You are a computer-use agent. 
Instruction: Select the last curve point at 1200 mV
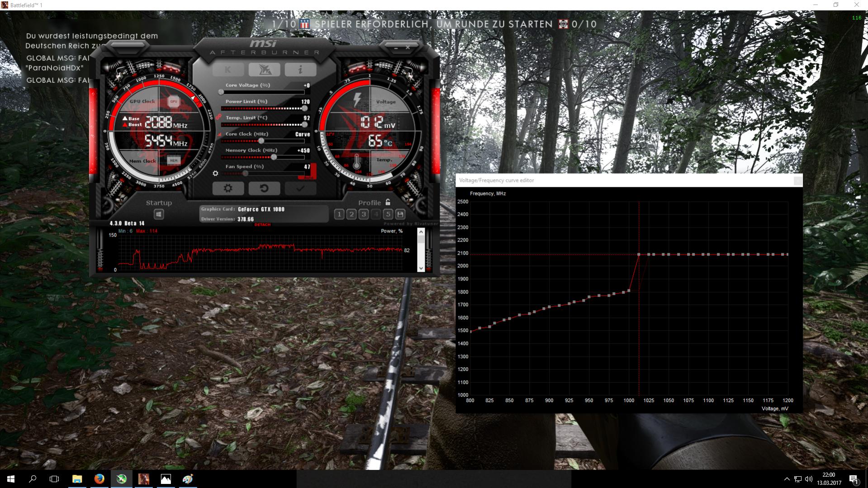[787, 255]
